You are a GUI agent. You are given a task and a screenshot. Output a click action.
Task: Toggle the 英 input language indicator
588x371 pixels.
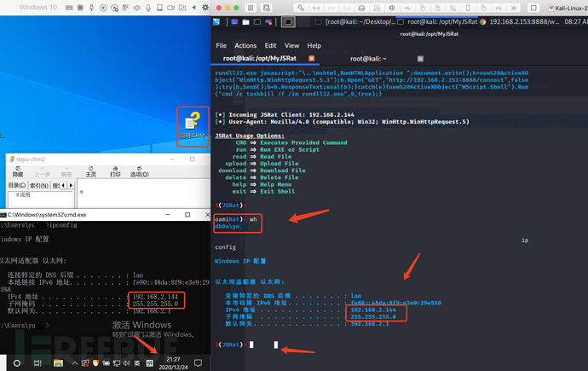click(137, 363)
